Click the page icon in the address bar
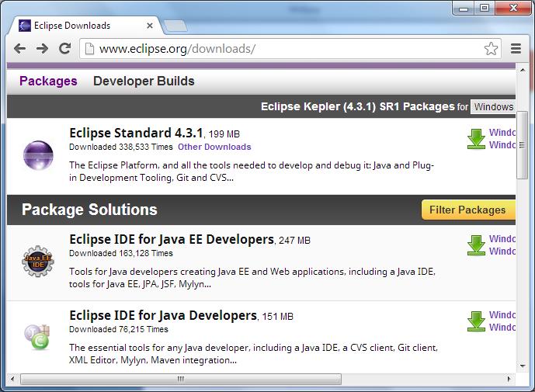535x392 pixels. click(x=89, y=49)
